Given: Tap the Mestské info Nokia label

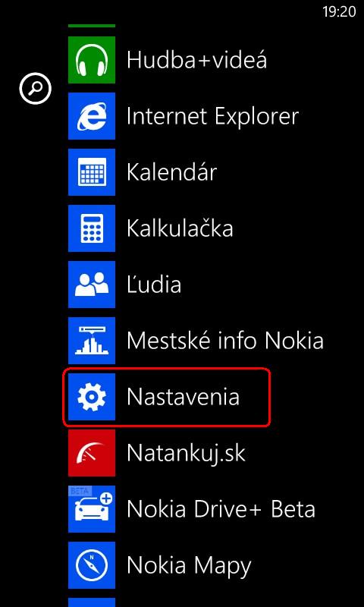Looking at the screenshot, I should [225, 340].
